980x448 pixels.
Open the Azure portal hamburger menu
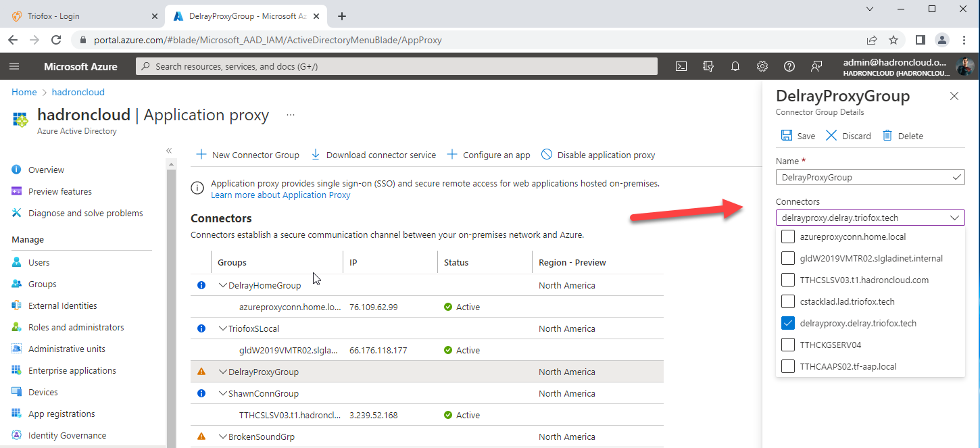tap(14, 66)
